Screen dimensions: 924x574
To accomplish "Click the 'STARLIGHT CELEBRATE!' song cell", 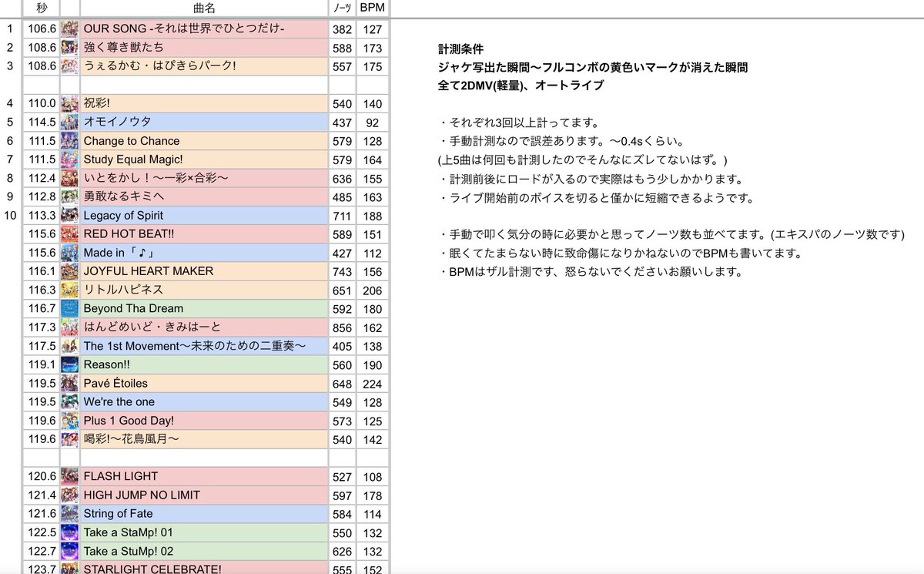I will click(204, 569).
